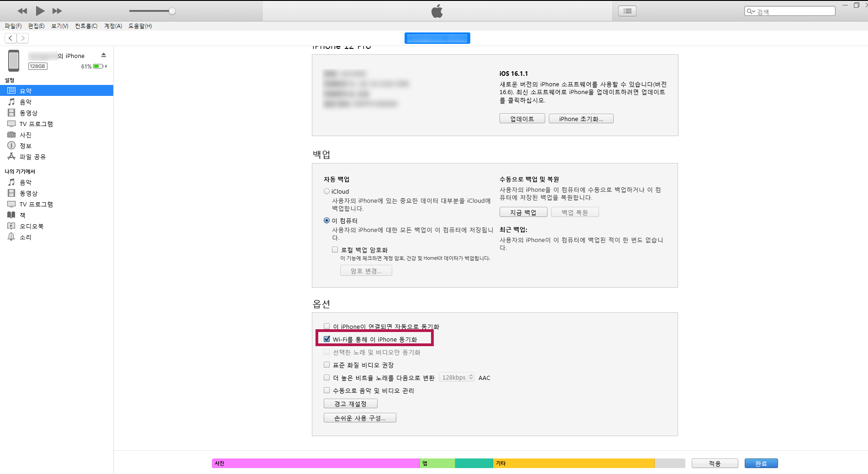Screen dimensions: 868x474
Task: Click the 업데이트 button
Action: [x=522, y=119]
